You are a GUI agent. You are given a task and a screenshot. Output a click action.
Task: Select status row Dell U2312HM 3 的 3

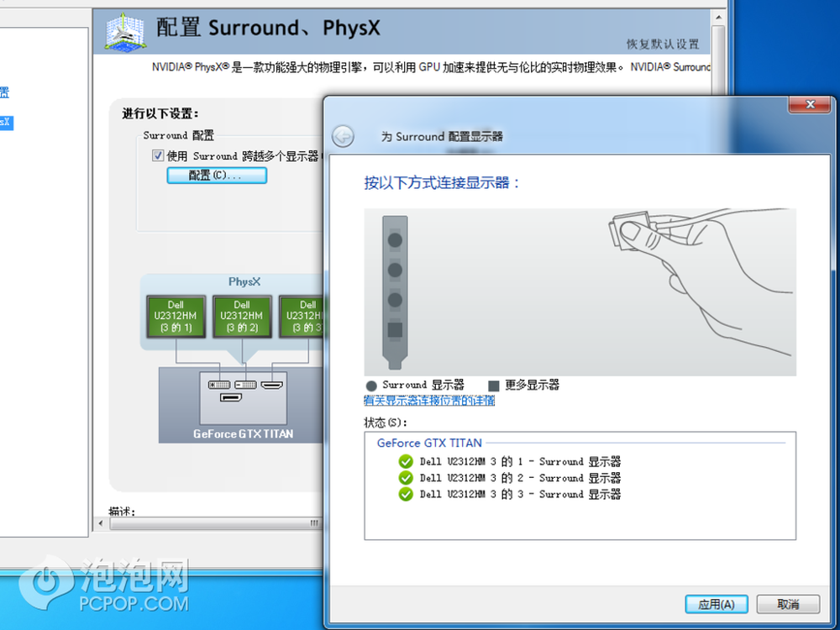pos(520,494)
